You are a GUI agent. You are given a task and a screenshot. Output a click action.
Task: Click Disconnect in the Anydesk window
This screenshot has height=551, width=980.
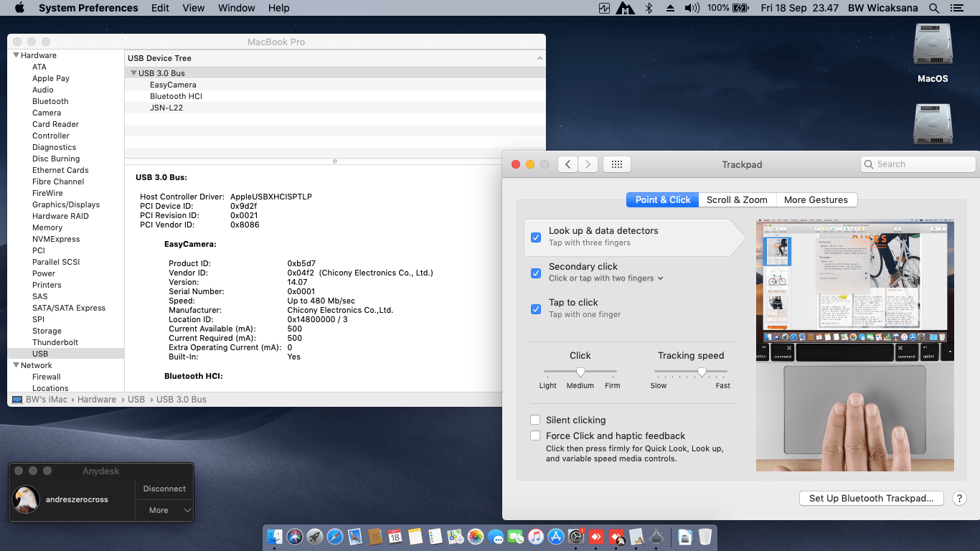164,489
